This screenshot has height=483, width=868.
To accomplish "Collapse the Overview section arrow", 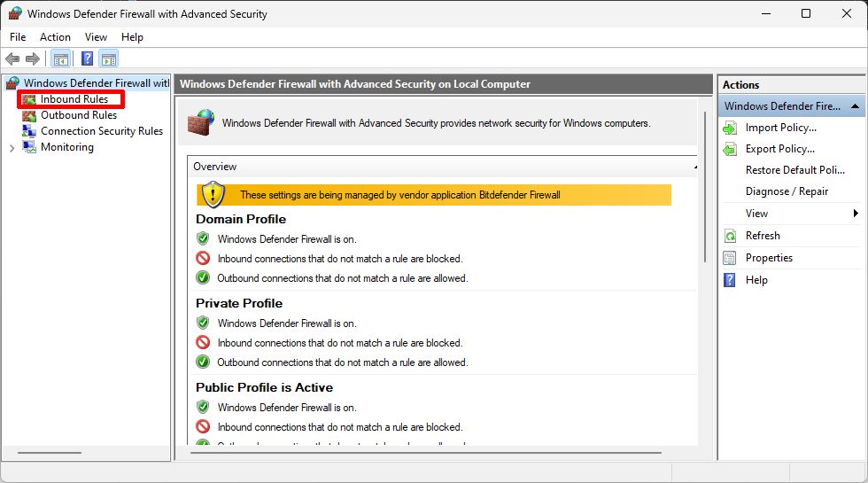I will (695, 167).
